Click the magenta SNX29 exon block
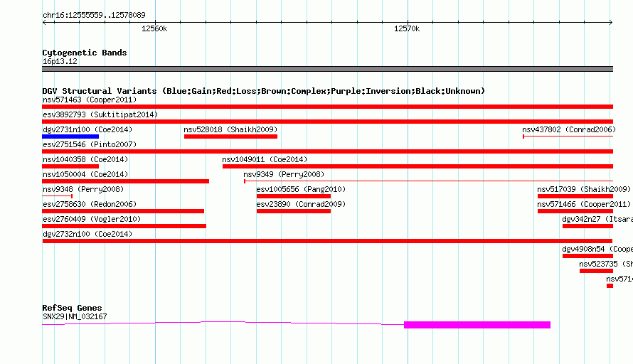 click(477, 325)
